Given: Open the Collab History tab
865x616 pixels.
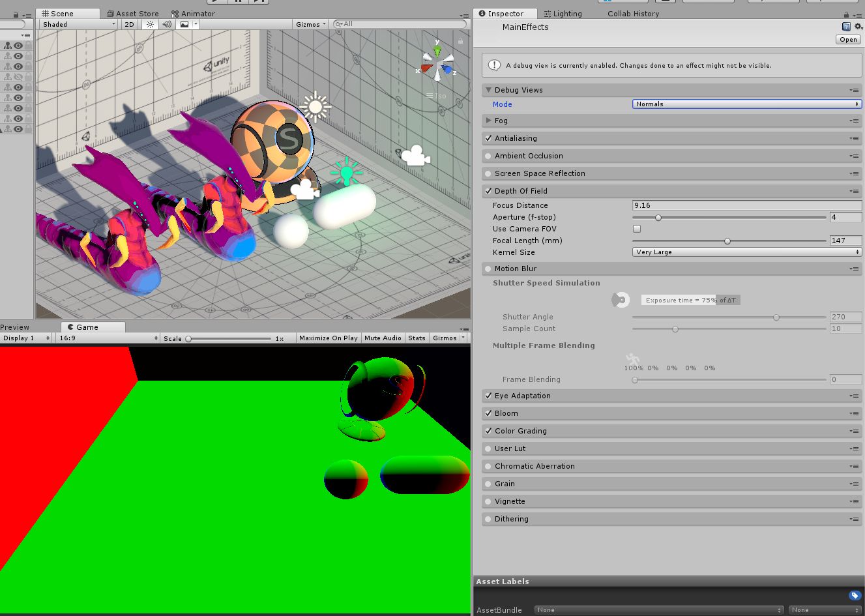Looking at the screenshot, I should click(633, 14).
